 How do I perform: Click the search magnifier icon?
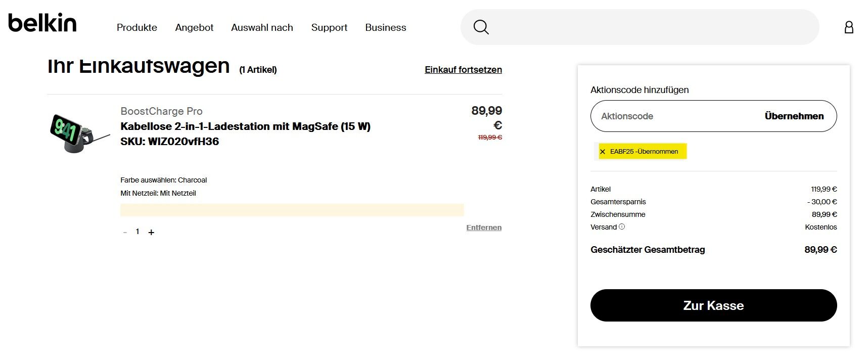[x=481, y=27]
